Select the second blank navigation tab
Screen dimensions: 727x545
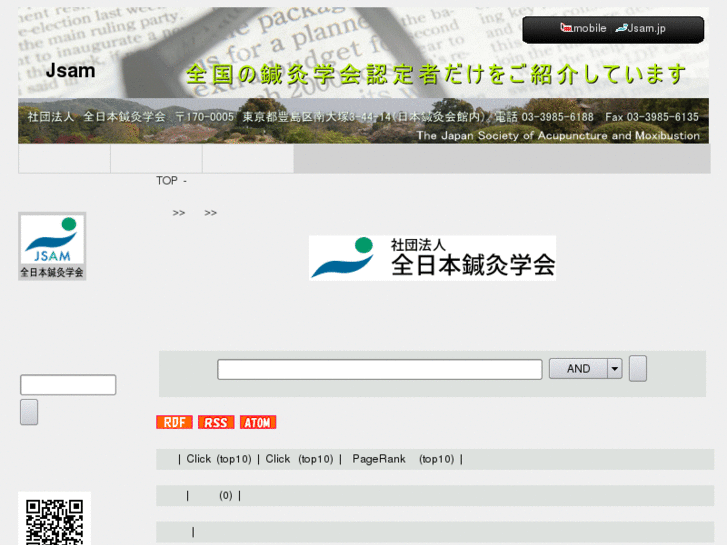click(x=156, y=159)
